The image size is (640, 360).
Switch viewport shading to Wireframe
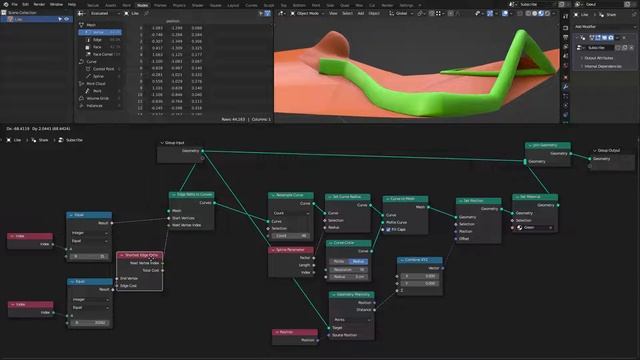528,13
